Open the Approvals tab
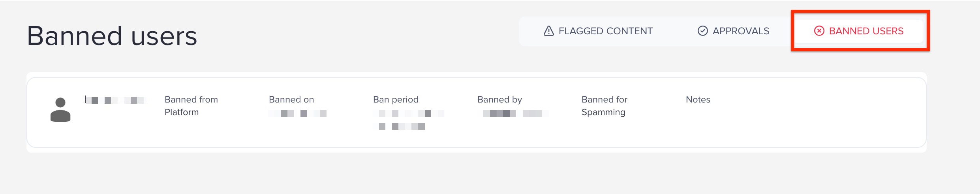The width and height of the screenshot is (980, 194). point(740,31)
